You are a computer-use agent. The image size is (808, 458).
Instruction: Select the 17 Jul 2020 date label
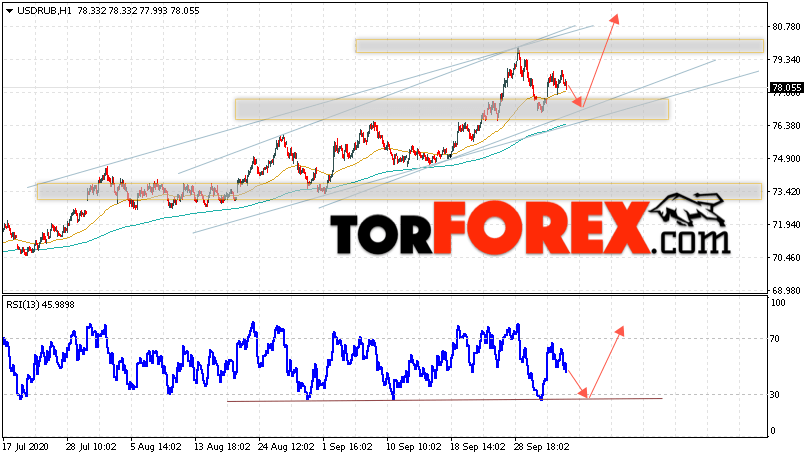25,447
